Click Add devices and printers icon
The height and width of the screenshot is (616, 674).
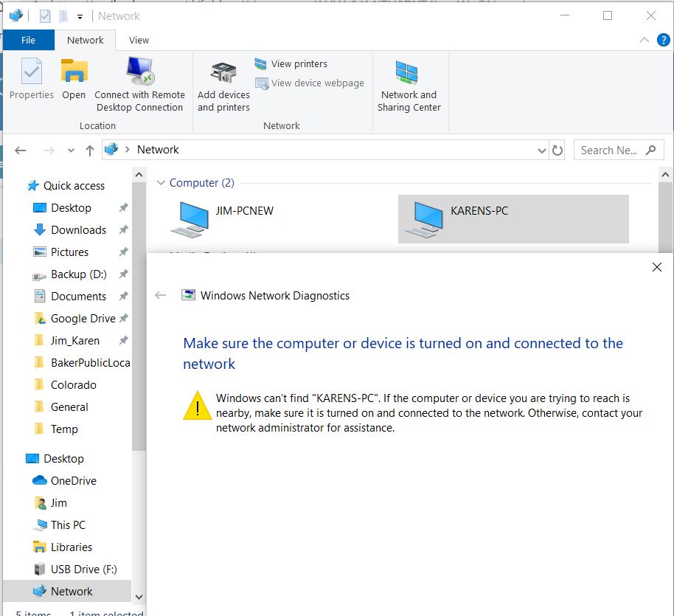[x=223, y=72]
